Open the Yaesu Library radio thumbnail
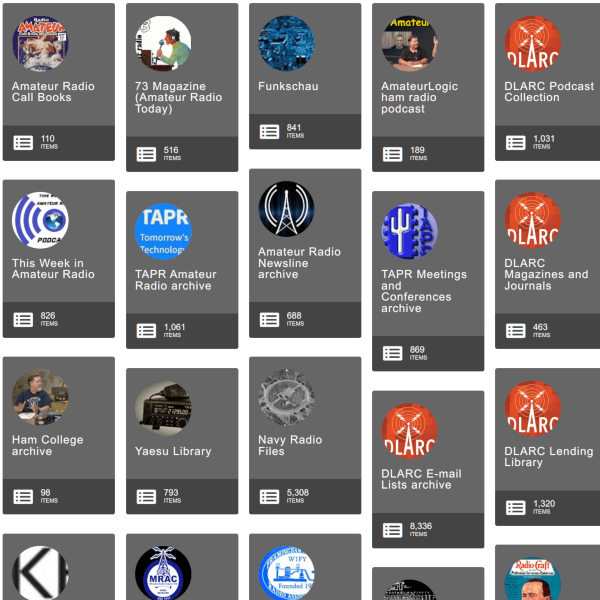 pos(164,408)
